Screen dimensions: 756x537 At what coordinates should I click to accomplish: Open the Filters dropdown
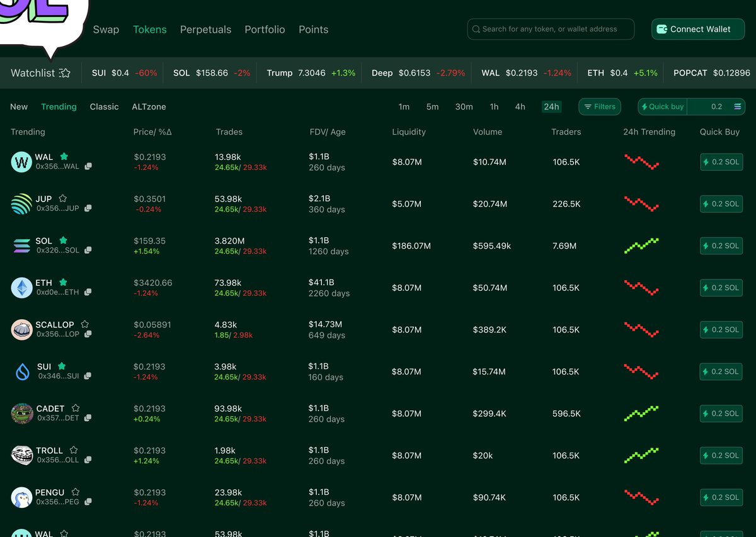click(x=600, y=107)
